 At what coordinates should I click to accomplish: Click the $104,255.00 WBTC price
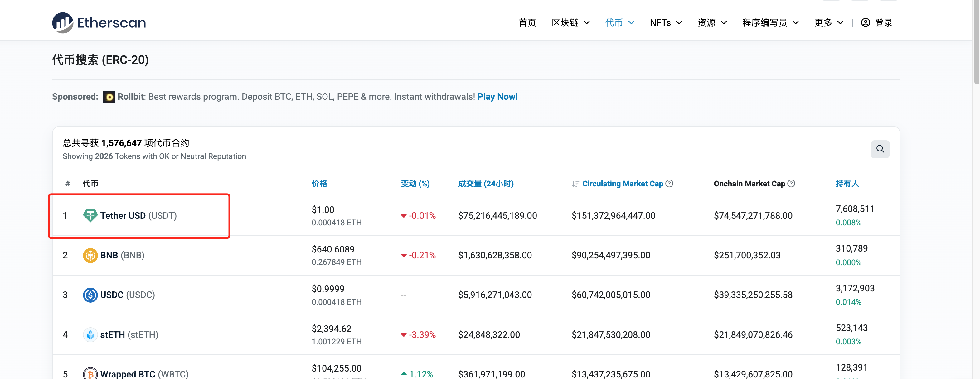(336, 368)
